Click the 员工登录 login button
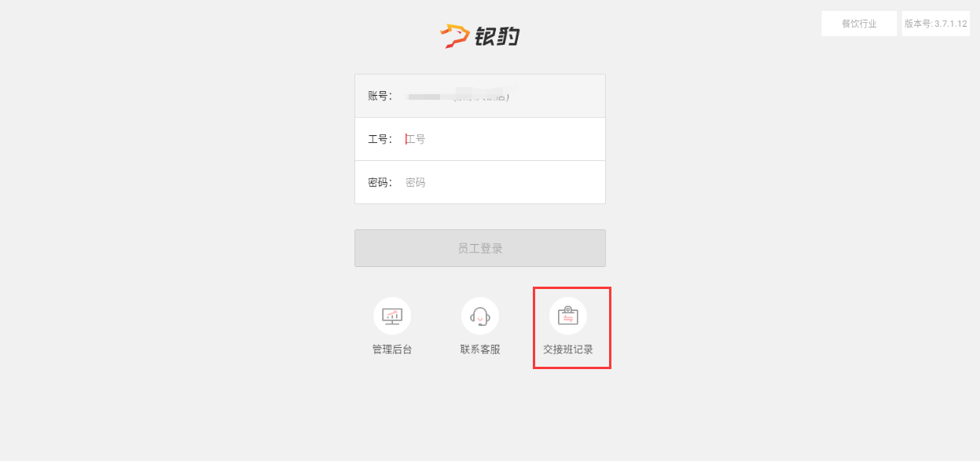The height and width of the screenshot is (461, 980). point(480,248)
